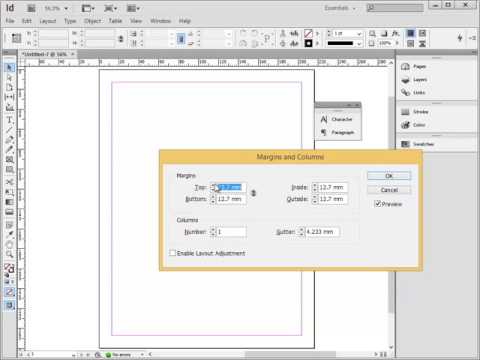Click the Number of columns stepper
The height and width of the screenshot is (360, 480).
pyautogui.click(x=213, y=232)
